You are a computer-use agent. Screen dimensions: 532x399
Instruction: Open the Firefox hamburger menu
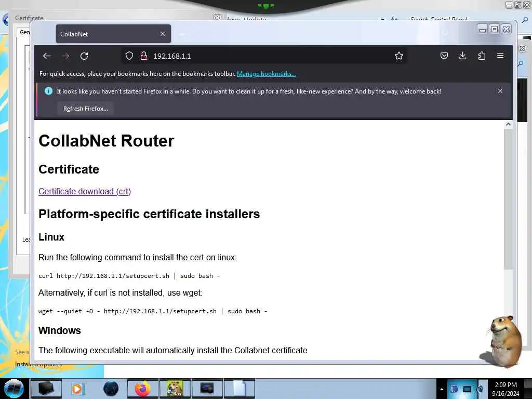500,56
